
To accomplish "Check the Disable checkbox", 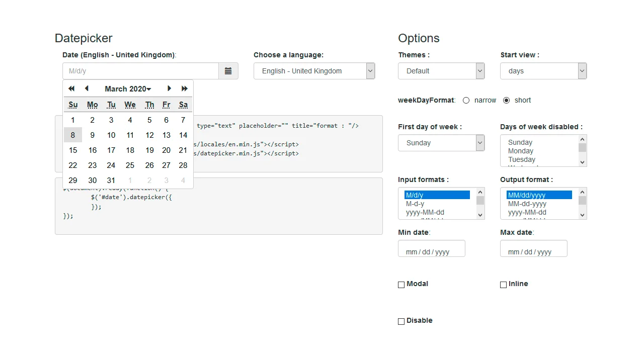I will [401, 321].
